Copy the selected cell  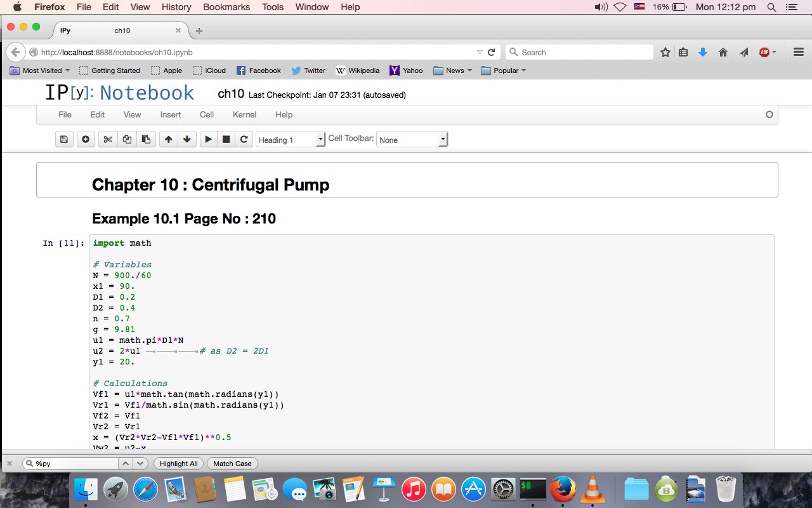point(127,140)
